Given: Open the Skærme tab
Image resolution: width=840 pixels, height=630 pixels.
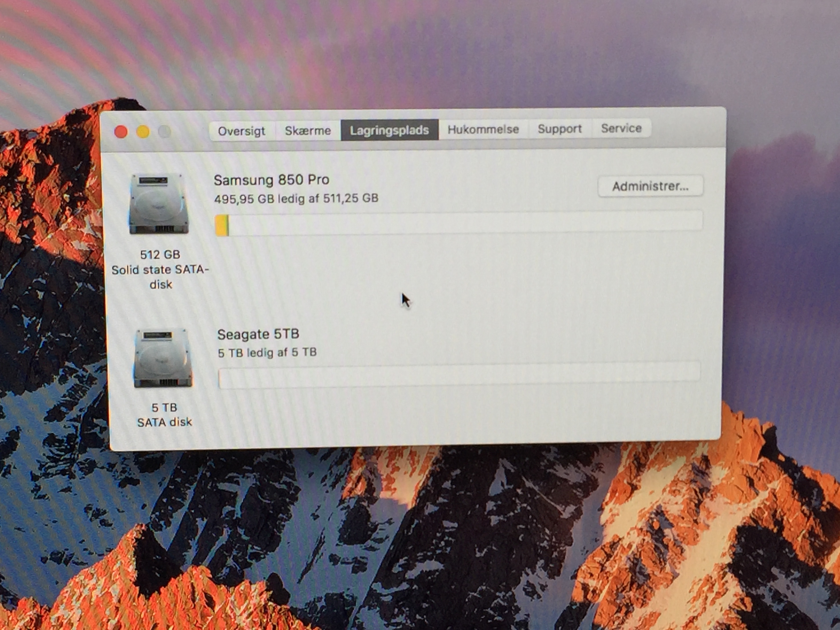Looking at the screenshot, I should (308, 131).
